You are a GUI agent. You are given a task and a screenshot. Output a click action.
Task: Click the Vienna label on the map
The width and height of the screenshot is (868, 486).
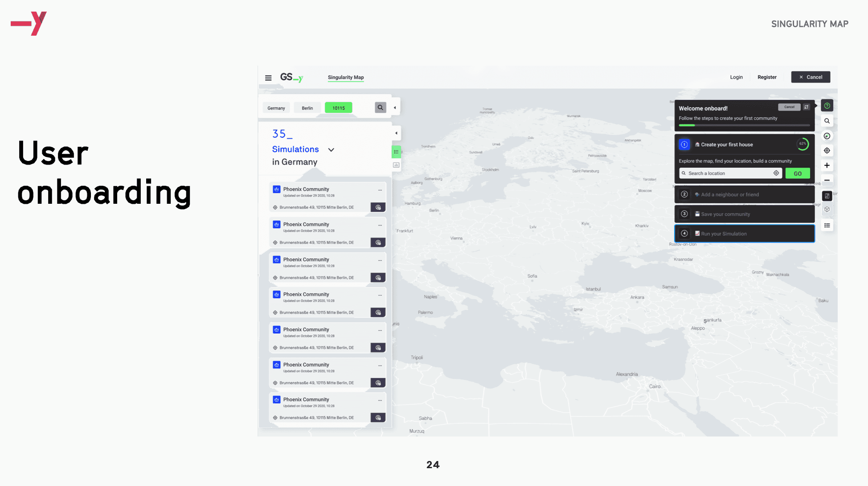click(456, 238)
